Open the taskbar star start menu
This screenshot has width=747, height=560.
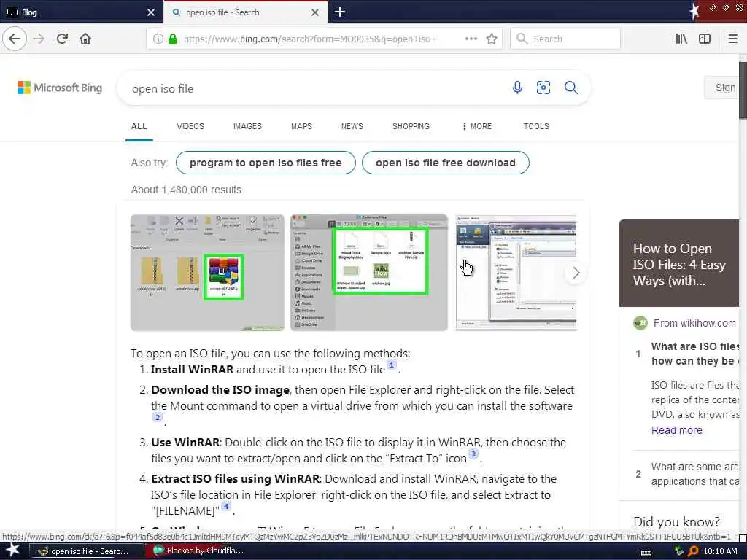point(12,551)
